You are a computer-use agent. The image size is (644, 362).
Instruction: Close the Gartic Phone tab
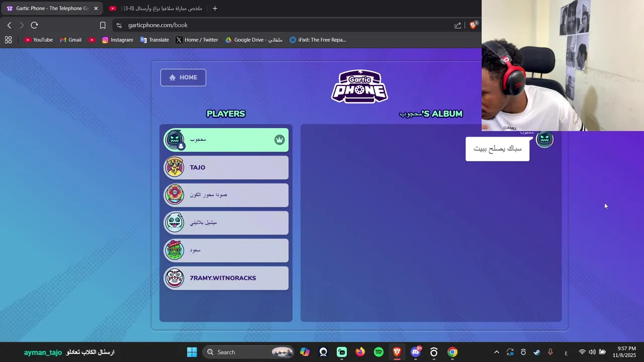point(96,8)
